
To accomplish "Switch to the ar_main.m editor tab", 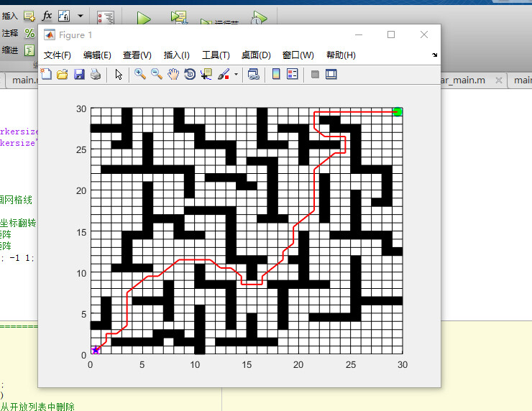I will click(x=463, y=80).
